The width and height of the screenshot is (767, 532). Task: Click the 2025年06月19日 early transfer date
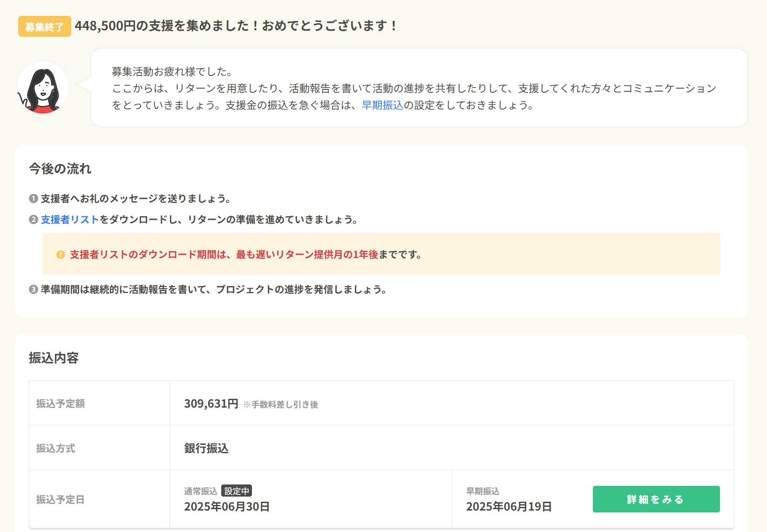point(509,507)
